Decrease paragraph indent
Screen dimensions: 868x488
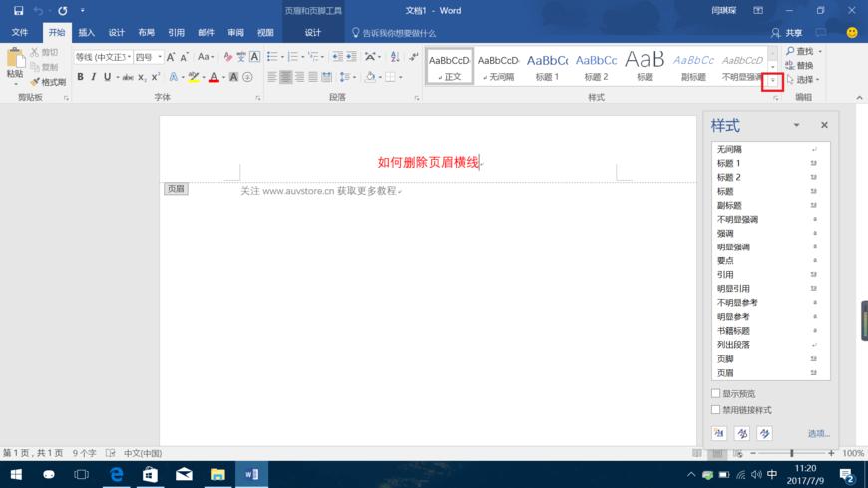tap(337, 57)
